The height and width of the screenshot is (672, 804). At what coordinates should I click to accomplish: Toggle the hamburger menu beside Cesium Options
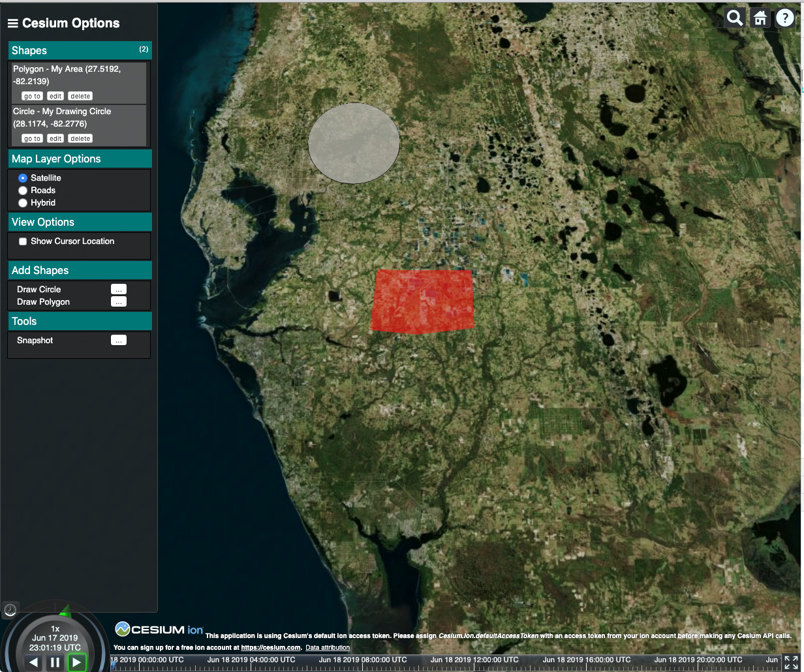[x=12, y=23]
